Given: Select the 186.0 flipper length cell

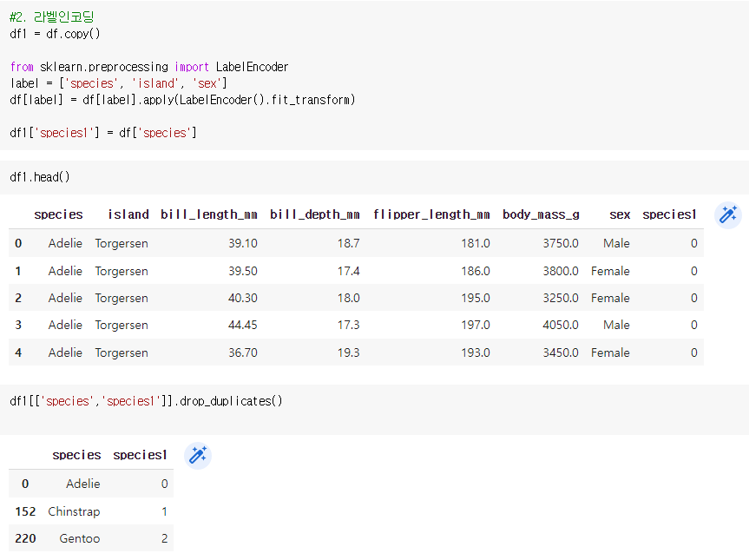Looking at the screenshot, I should [x=476, y=271].
